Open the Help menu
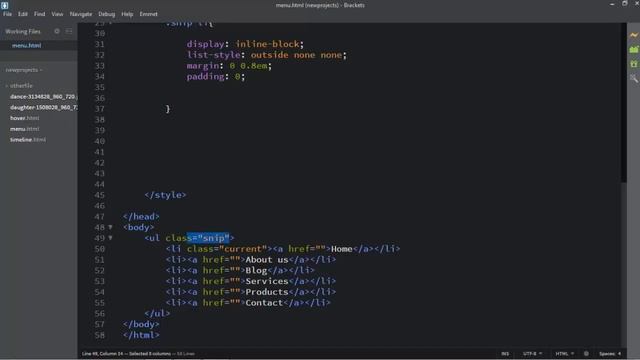 127,14
